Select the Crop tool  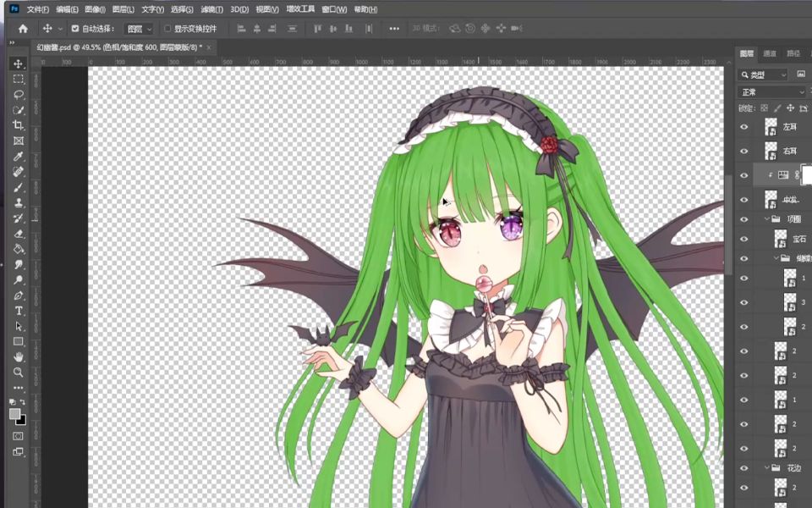click(x=18, y=125)
